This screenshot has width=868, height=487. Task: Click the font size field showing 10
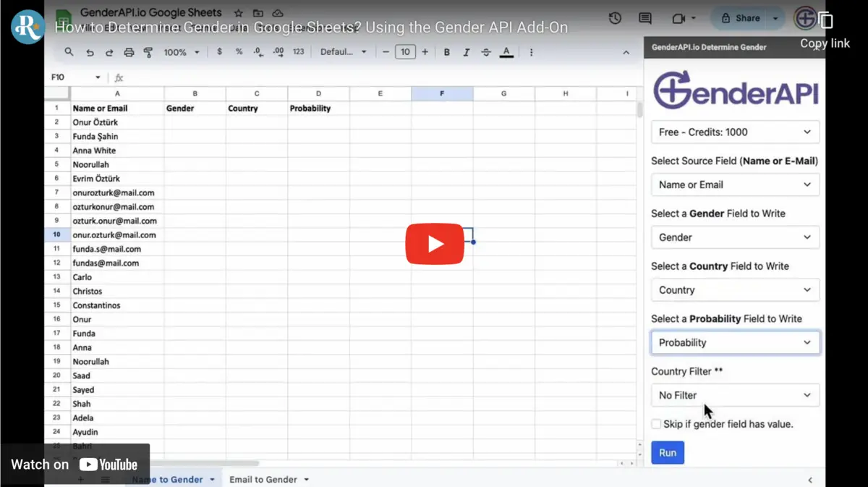tap(405, 52)
